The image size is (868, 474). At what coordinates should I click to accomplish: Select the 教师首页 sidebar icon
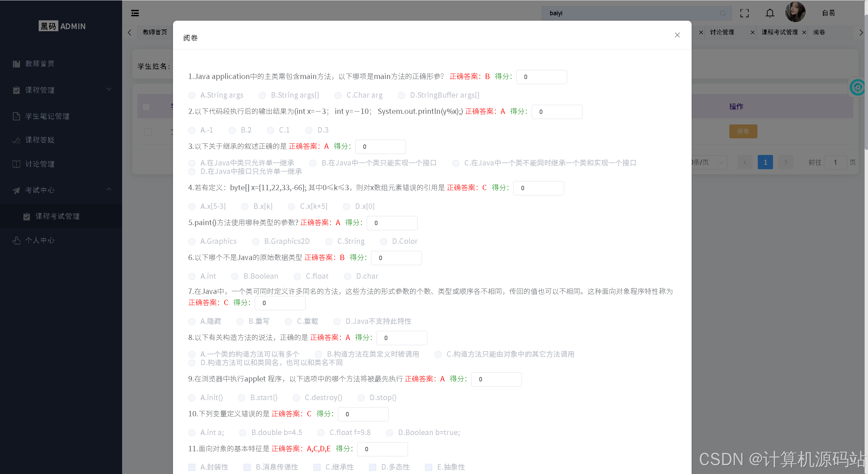(17, 64)
